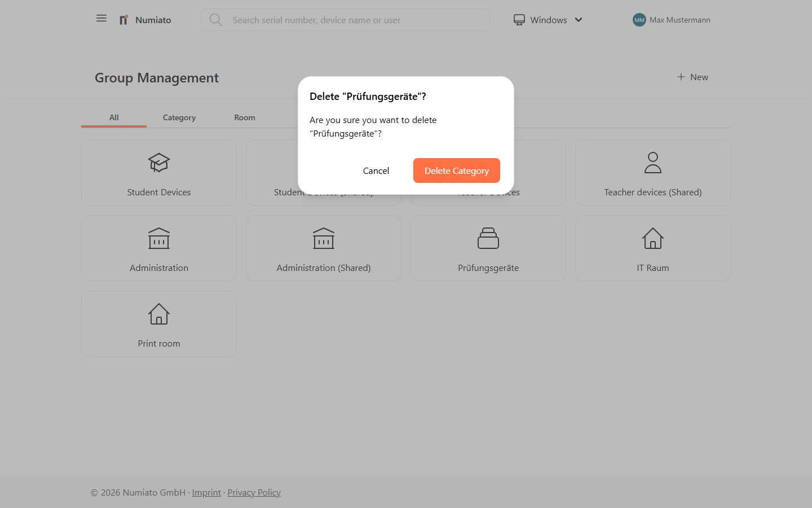Click the IT Raum house icon

[652, 238]
